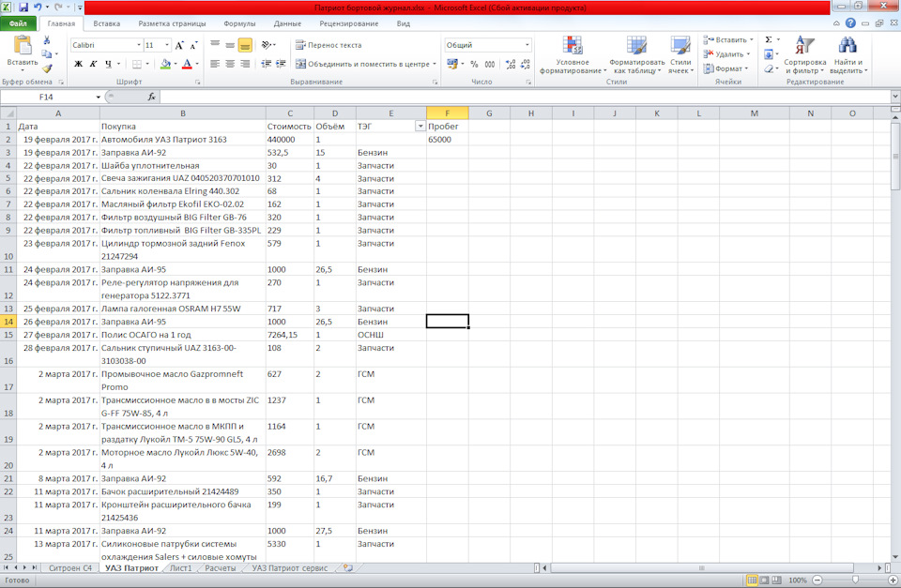Open the File (Файл) tab
The width and height of the screenshot is (901, 588).
pos(18,23)
